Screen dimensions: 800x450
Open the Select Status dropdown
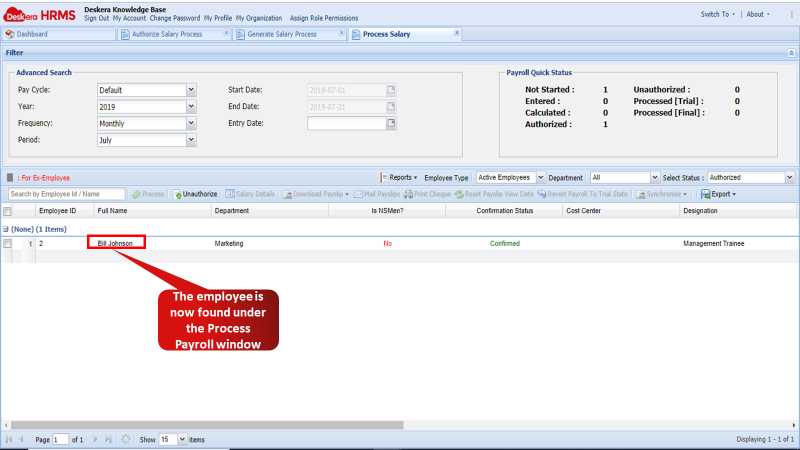click(789, 178)
